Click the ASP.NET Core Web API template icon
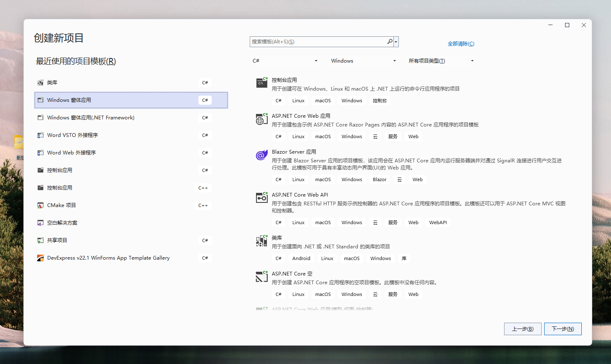The width and height of the screenshot is (611, 364). coord(261,198)
